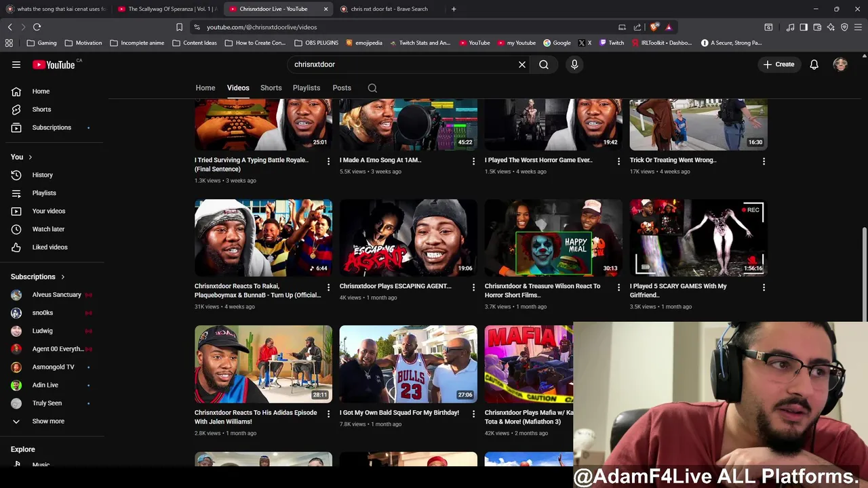Screen dimensions: 868x488
Task: Go back in browser
Action: [x=9, y=27]
